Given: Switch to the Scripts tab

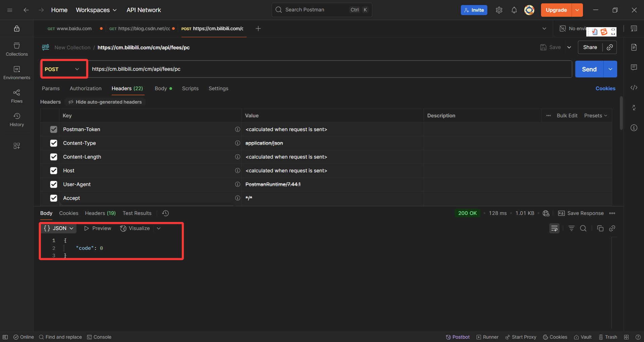Looking at the screenshot, I should [190, 89].
